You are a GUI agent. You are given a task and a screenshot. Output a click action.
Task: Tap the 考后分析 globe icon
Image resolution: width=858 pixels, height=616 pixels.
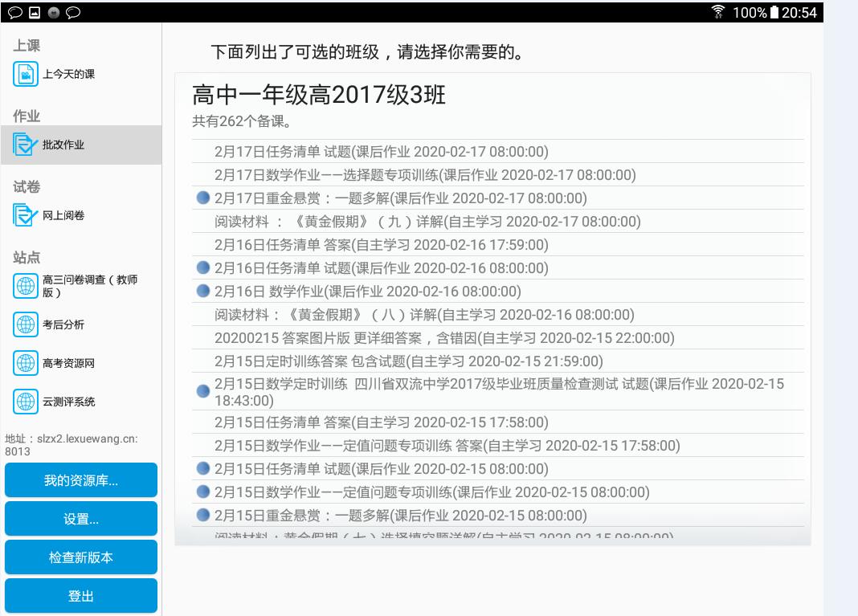pyautogui.click(x=26, y=324)
